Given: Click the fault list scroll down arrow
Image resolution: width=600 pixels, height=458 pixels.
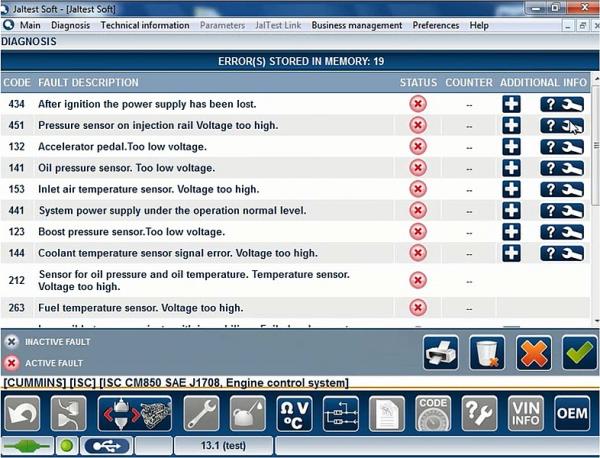Looking at the screenshot, I should click(596, 322).
